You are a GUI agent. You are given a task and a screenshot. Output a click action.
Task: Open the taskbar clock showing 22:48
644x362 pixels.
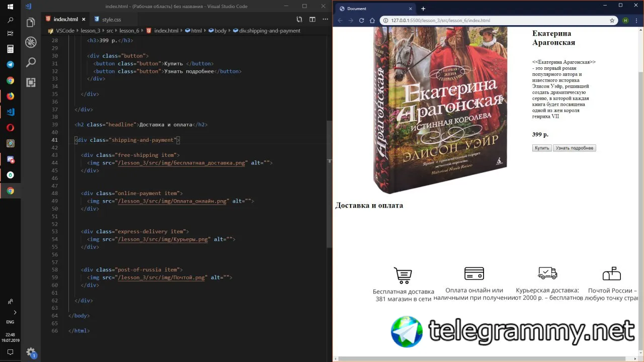10,337
